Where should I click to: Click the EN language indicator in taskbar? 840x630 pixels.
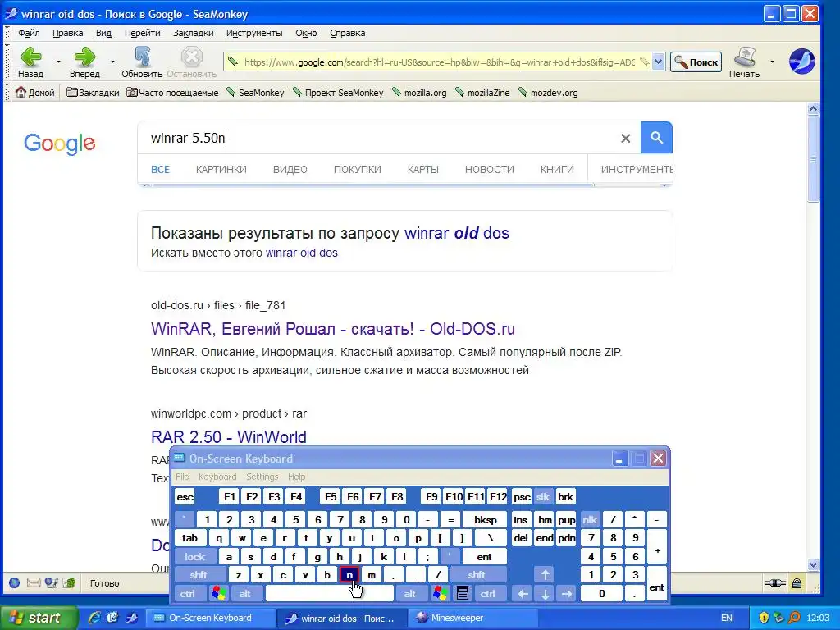click(x=727, y=618)
